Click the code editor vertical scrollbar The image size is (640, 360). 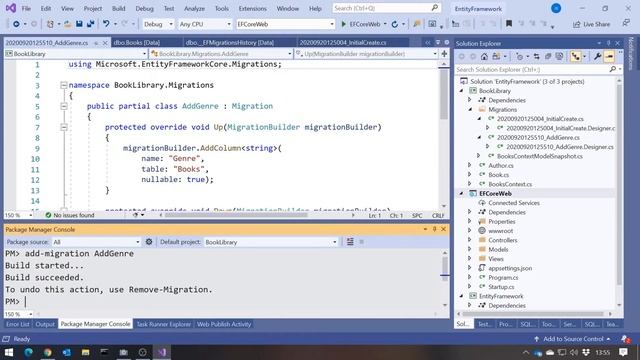[x=444, y=135]
